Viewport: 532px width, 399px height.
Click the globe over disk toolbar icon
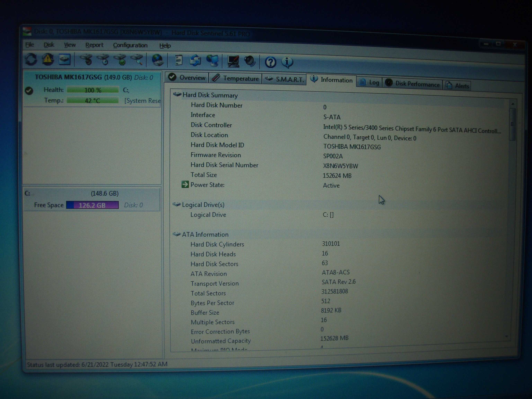(x=158, y=60)
